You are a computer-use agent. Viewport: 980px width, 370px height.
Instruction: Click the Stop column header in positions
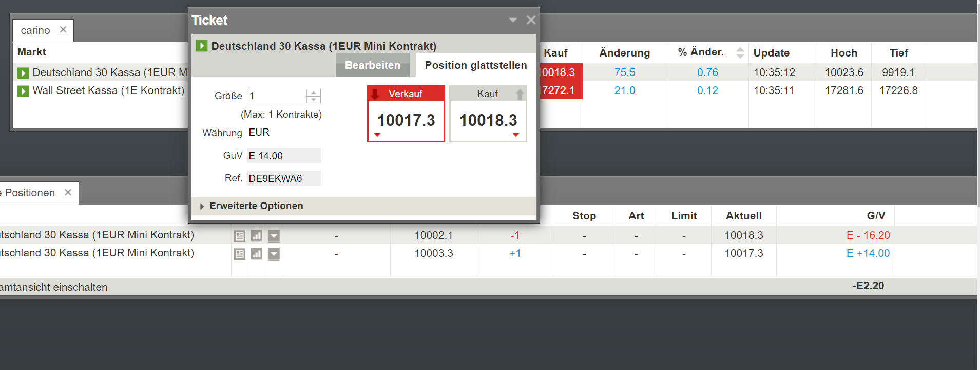point(584,216)
